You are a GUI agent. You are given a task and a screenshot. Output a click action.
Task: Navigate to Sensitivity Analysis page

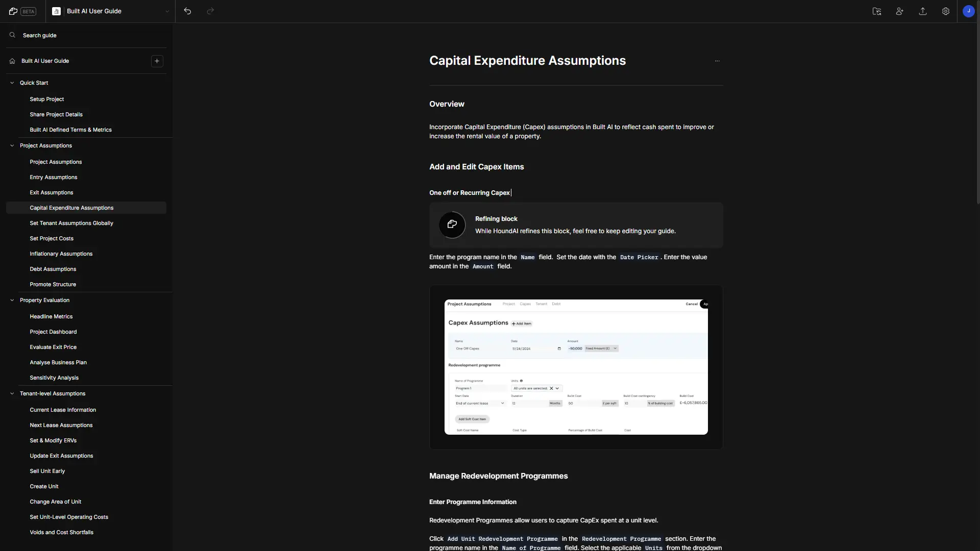click(54, 378)
